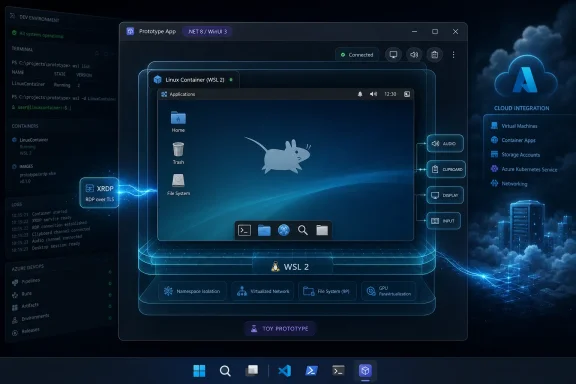Click the notification bell in Linux panel
This screenshot has height=384, width=576.
click(x=360, y=94)
